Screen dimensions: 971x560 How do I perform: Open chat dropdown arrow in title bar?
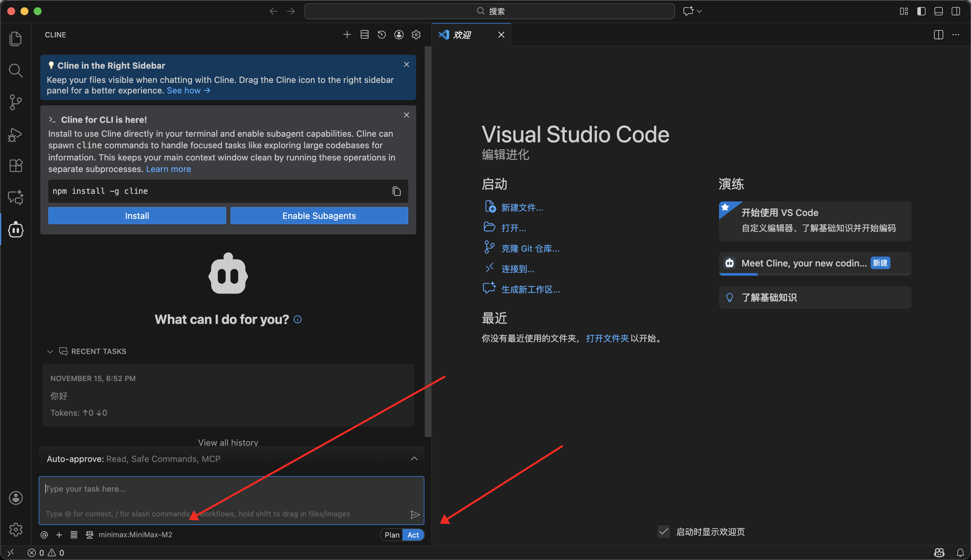point(700,11)
